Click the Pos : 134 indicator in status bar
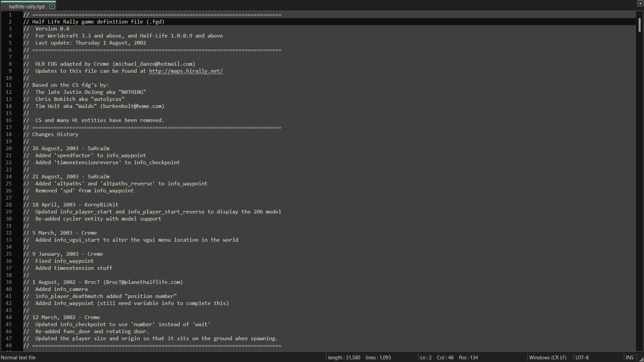The image size is (644, 362). click(468, 357)
